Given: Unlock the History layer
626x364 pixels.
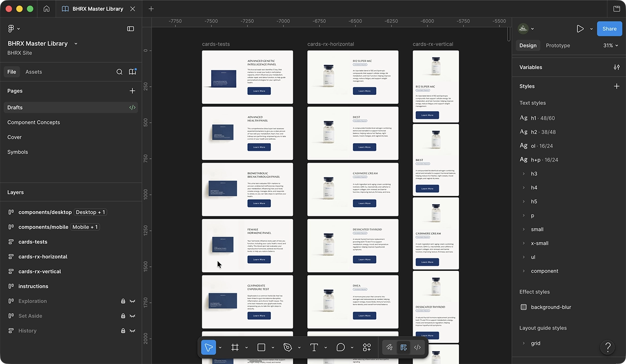Looking at the screenshot, I should pos(123,331).
